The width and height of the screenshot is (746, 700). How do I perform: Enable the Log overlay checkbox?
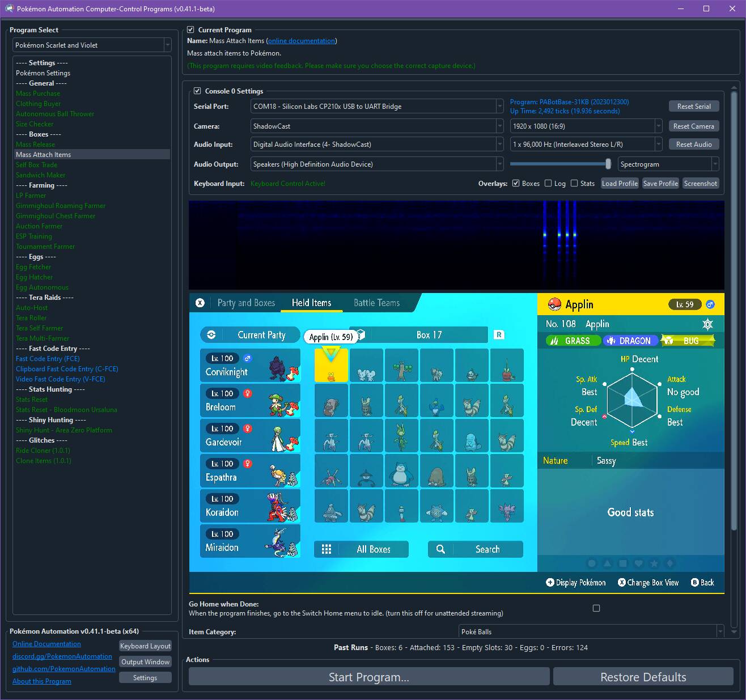click(548, 184)
